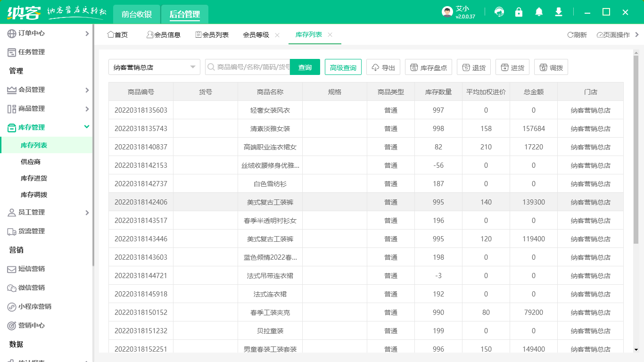Viewport: 644px width, 362px height.
Task: Click the user avatar 艾小
Action: point(447,12)
